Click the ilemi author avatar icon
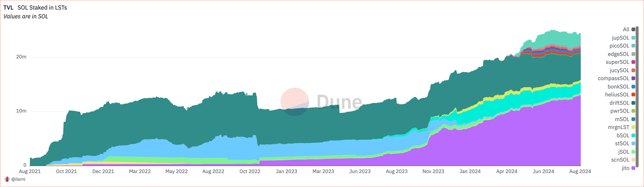Viewport: 644px width, 187px height. [7, 179]
